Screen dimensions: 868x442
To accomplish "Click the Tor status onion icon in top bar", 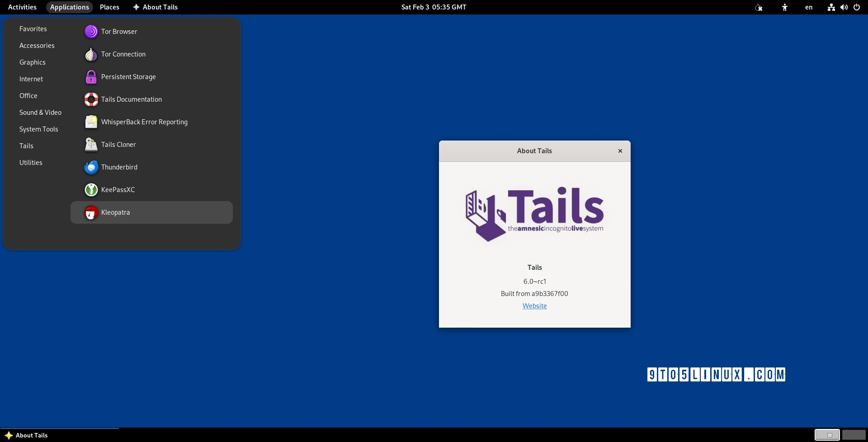I will click(759, 7).
